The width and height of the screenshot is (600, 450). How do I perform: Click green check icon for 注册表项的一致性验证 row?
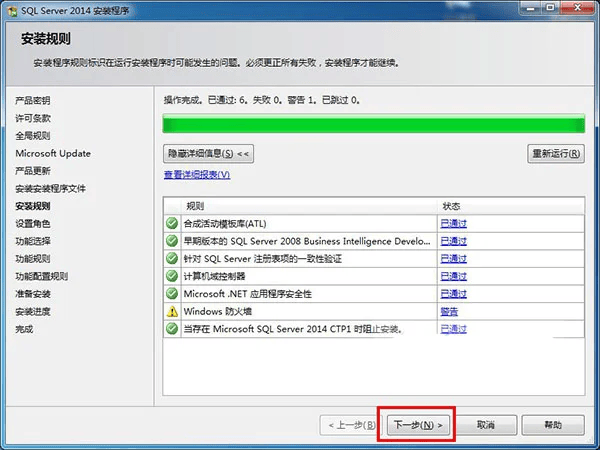point(172,258)
